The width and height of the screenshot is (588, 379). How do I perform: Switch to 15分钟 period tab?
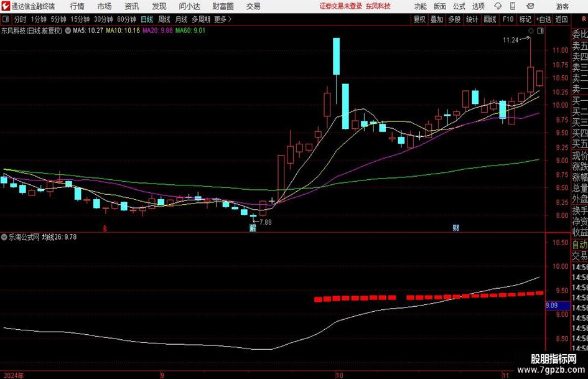(x=80, y=19)
